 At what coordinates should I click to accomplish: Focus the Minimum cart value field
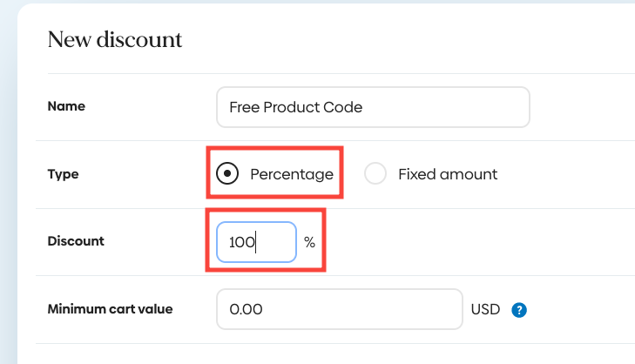tap(339, 309)
